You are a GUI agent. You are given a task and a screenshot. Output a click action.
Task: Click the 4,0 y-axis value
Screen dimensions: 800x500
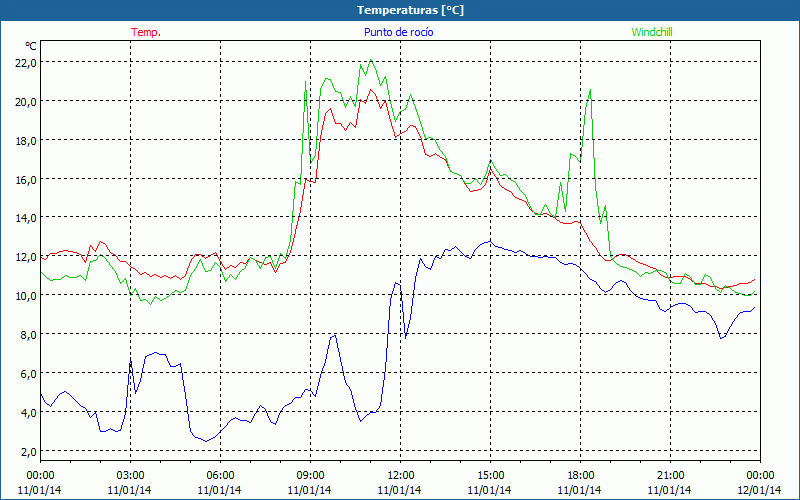(28, 412)
